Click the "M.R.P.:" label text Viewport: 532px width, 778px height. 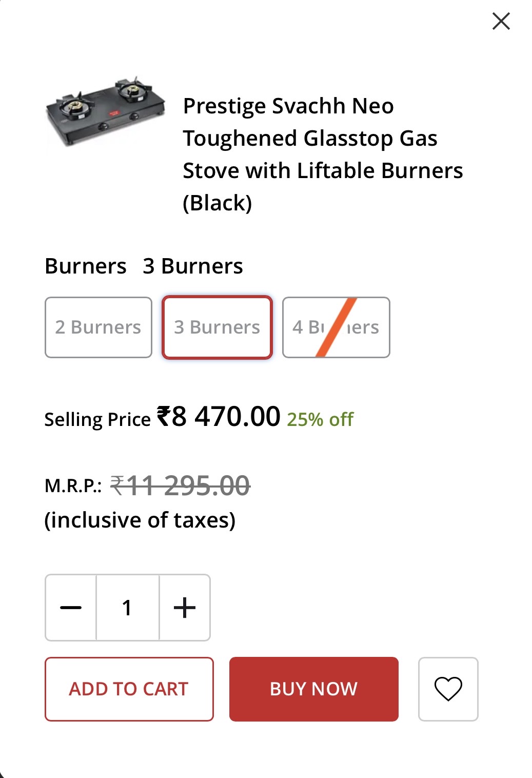coord(73,485)
